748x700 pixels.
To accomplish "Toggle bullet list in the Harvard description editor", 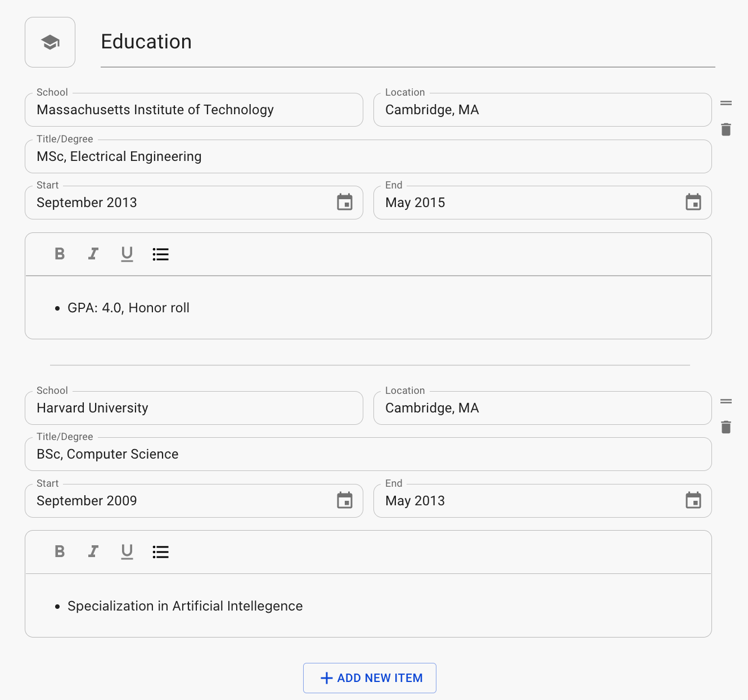I will click(x=161, y=552).
